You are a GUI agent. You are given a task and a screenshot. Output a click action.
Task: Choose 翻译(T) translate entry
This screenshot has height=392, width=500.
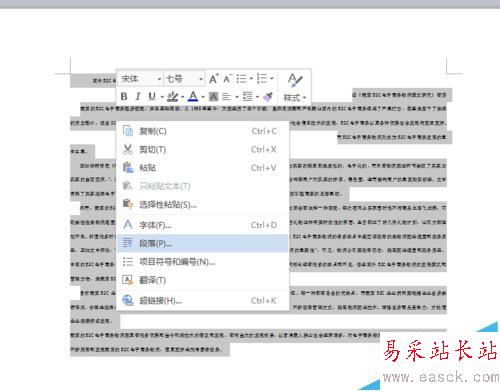(x=203, y=280)
